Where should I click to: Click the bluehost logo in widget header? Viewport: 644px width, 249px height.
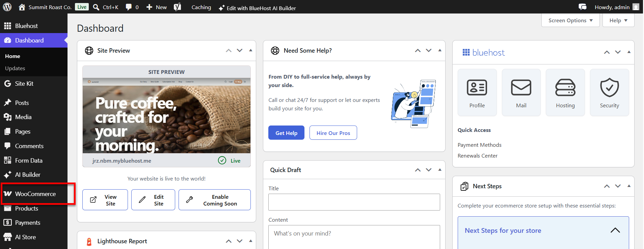coord(484,52)
